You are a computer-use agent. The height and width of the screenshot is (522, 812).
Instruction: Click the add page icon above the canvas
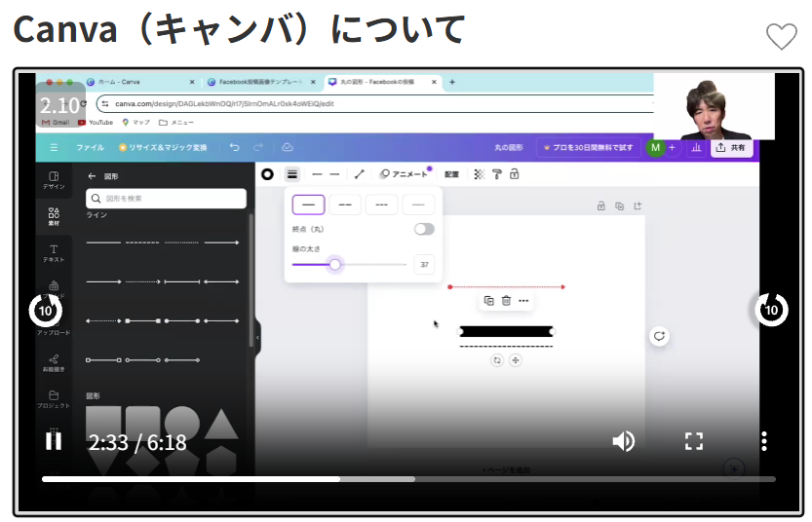638,205
